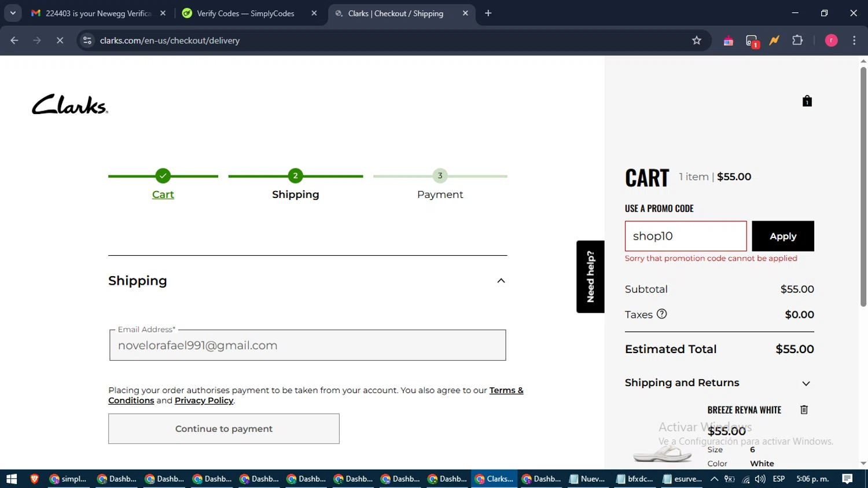This screenshot has width=868, height=488.
Task: Apply the promo code
Action: point(783,236)
